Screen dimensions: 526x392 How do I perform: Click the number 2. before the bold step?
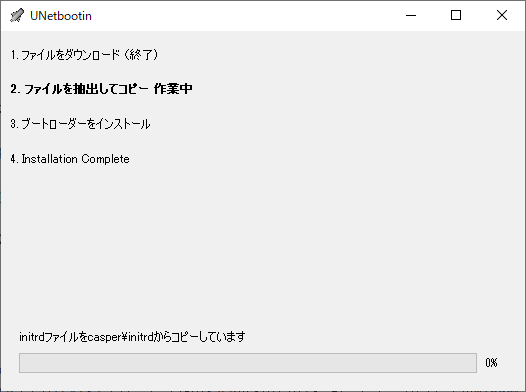pyautogui.click(x=15, y=89)
